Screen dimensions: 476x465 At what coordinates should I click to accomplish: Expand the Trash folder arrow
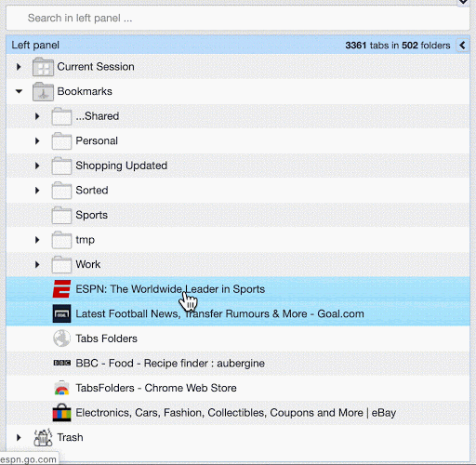coord(19,437)
